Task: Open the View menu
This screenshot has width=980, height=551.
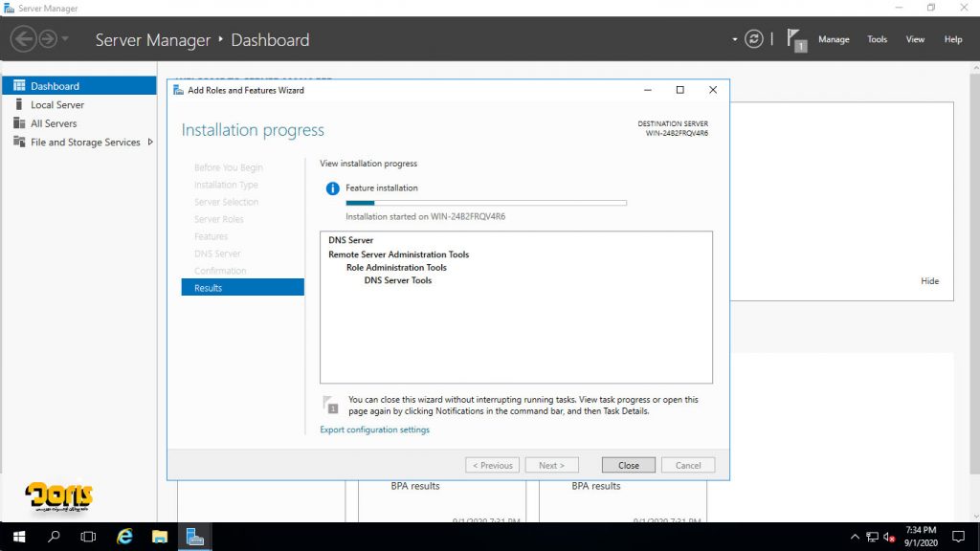Action: (915, 39)
